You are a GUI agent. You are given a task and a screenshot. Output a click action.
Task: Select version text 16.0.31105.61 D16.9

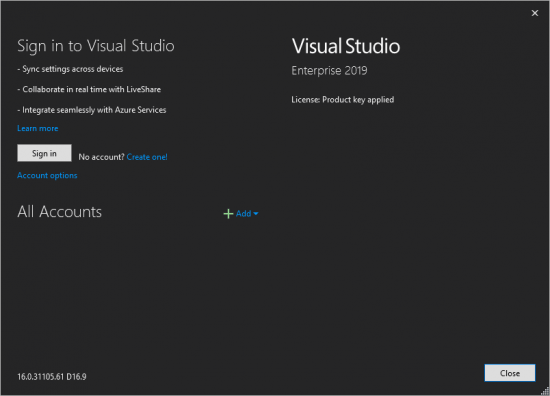tap(52, 377)
